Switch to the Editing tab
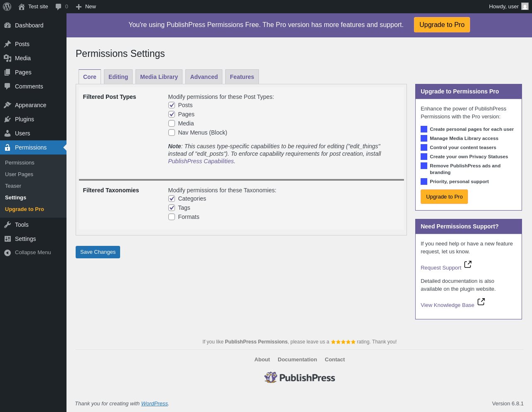 tap(118, 77)
